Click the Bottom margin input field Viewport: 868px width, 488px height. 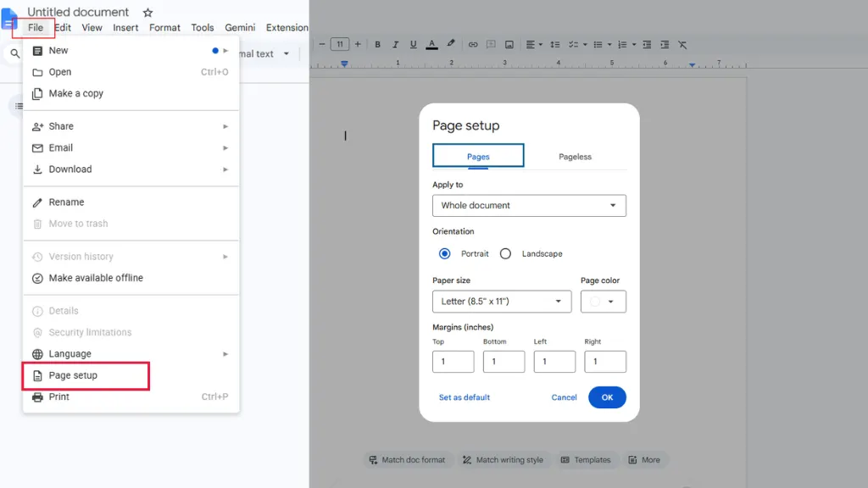coord(504,361)
